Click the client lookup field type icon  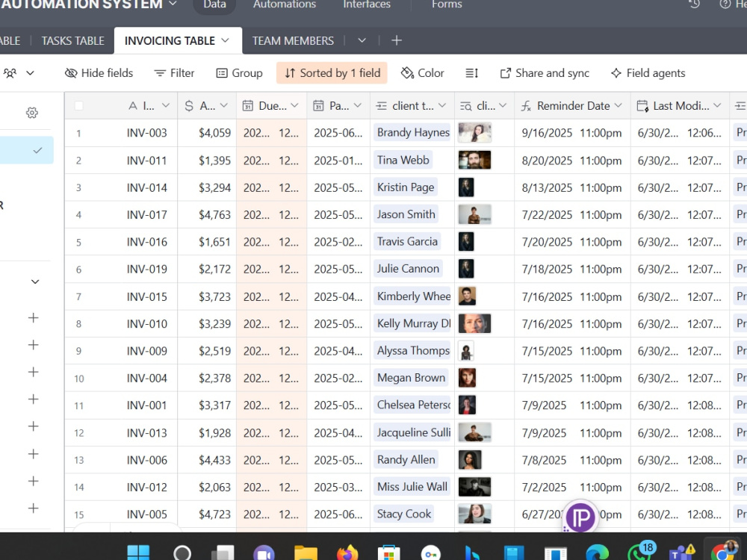tap(465, 106)
